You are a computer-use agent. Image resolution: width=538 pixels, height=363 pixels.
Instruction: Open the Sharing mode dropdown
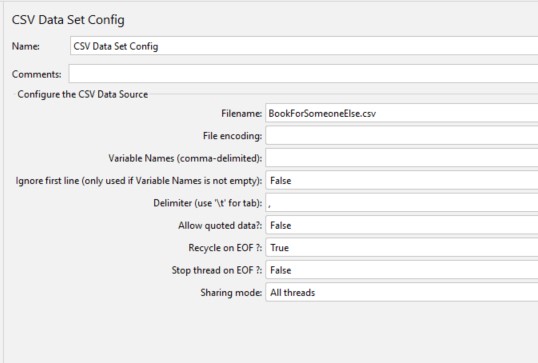(402, 292)
